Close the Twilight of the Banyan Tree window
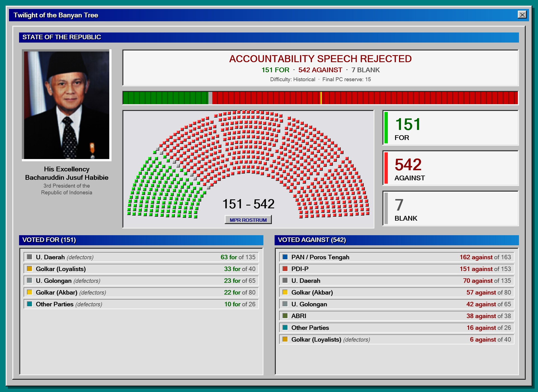The width and height of the screenshot is (538, 392). 522,15
